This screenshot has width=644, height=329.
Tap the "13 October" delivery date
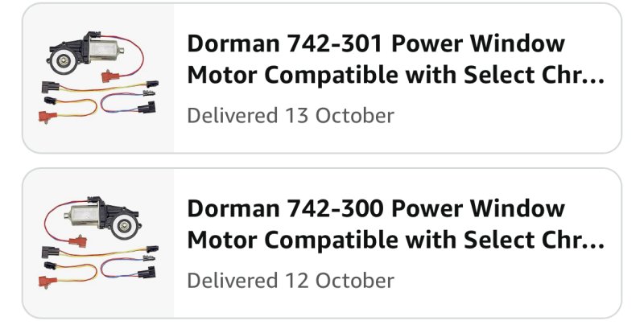(x=340, y=115)
